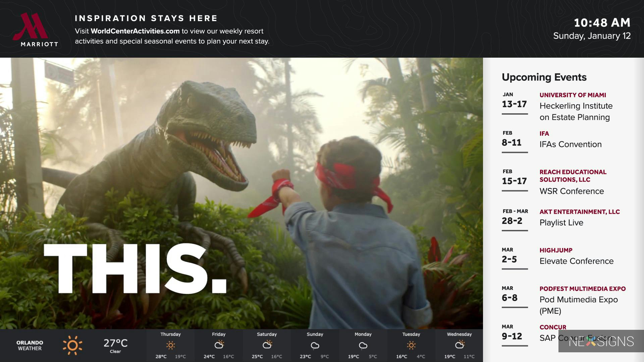Click Wednesday's partly cloudy forecast icon
Viewport: 644px width, 362px height.
[459, 345]
